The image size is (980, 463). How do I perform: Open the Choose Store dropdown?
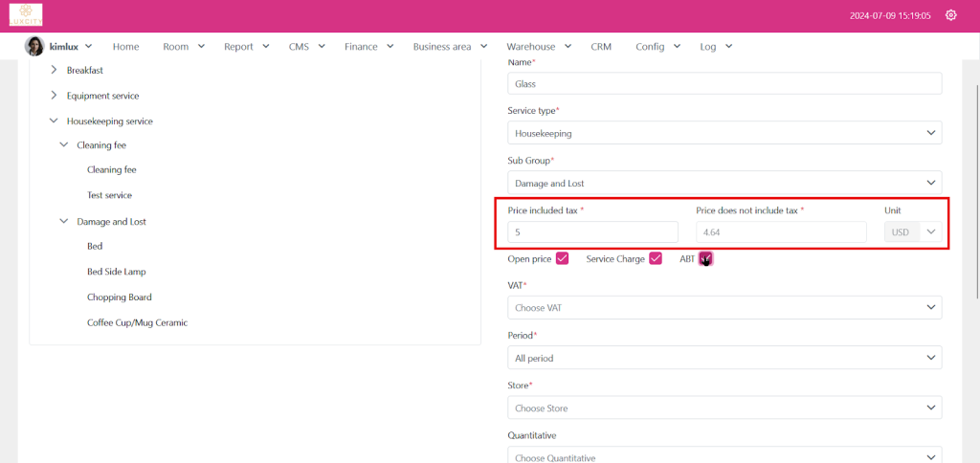tap(724, 408)
